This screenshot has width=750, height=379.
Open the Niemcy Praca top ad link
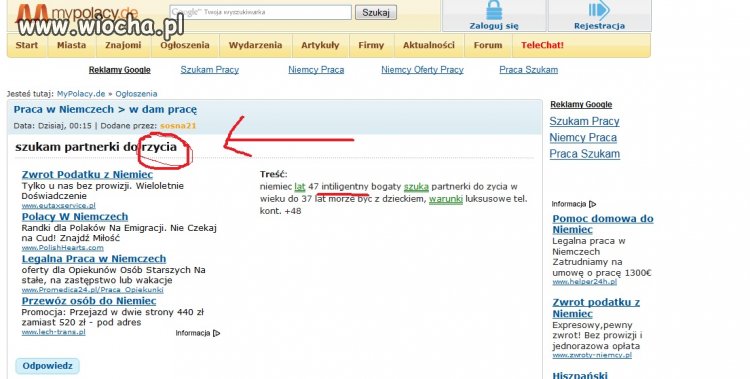(316, 70)
